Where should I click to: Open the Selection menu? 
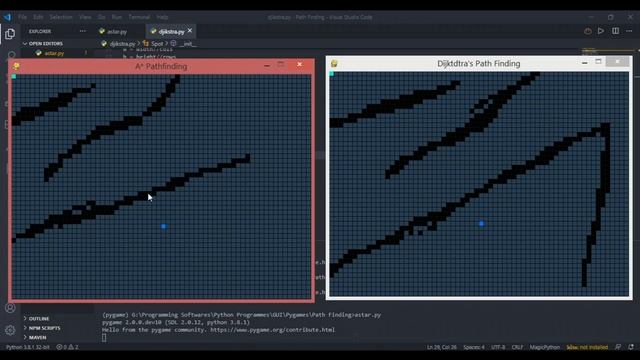click(x=61, y=17)
